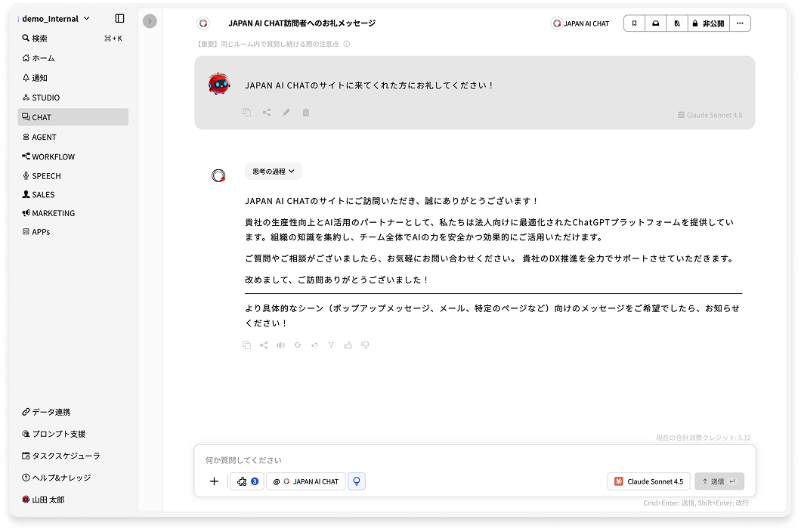801x532 pixels.
Task: Share the user's prompt message
Action: pos(267,113)
